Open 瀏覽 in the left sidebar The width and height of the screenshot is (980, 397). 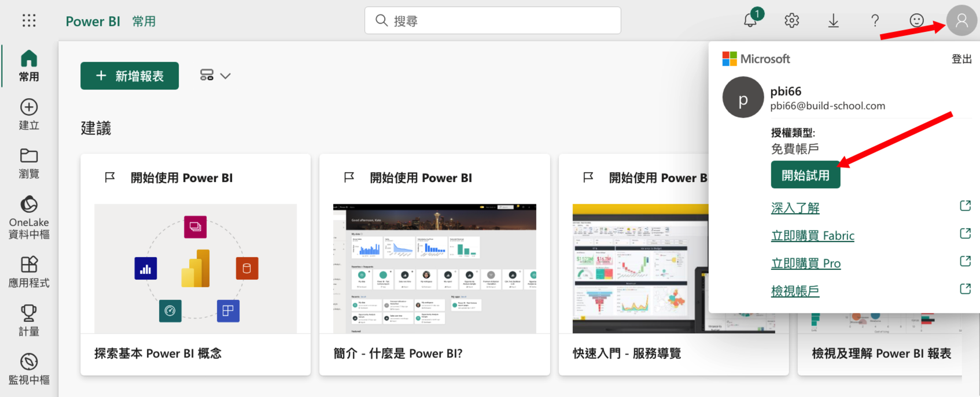(x=29, y=163)
